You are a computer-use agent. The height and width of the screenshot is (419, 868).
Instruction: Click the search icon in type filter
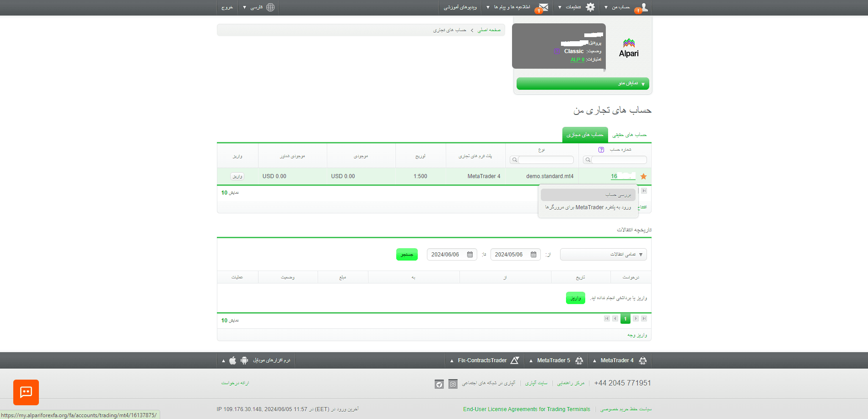[x=515, y=160]
